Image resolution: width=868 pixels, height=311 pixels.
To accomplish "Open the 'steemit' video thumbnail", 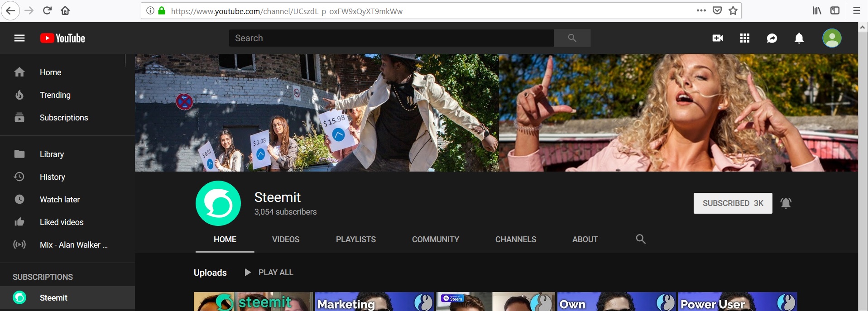I will (253, 301).
